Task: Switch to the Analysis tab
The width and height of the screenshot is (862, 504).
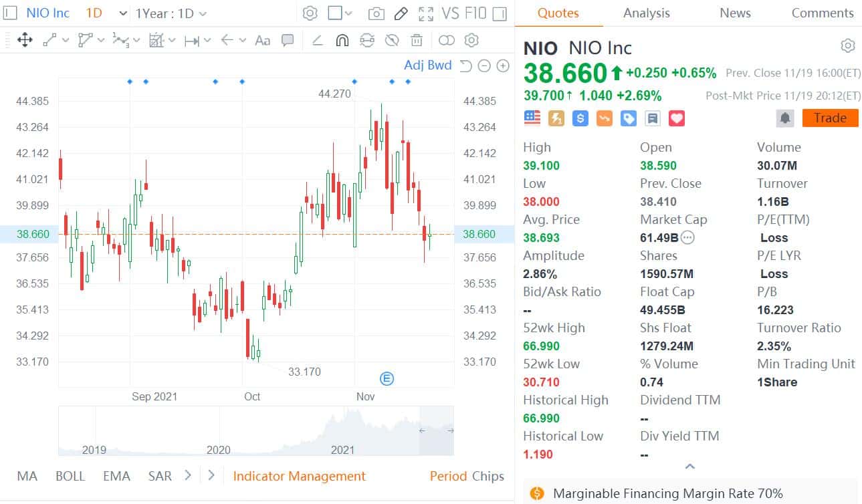Action: (x=645, y=13)
